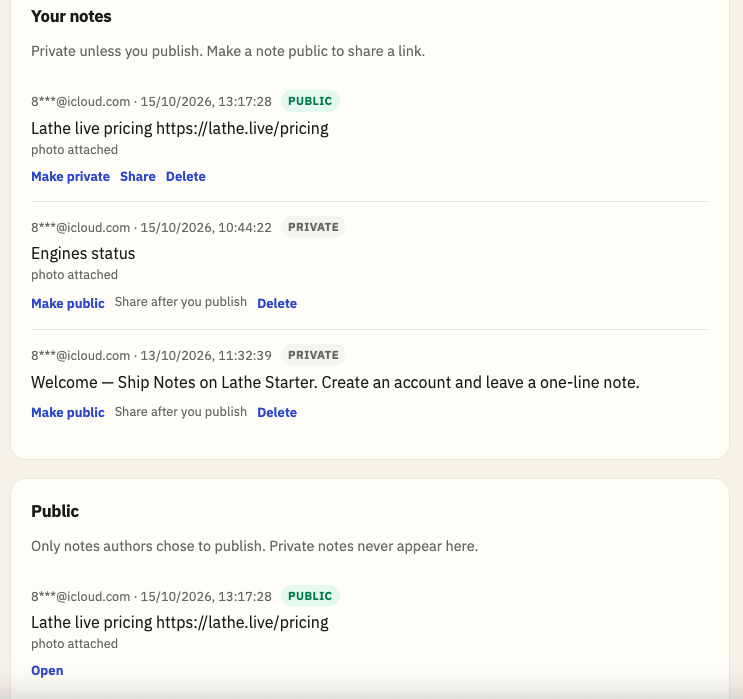743x699 pixels.
Task: Click the Welcome — Ship Notes note text
Action: click(x=335, y=382)
